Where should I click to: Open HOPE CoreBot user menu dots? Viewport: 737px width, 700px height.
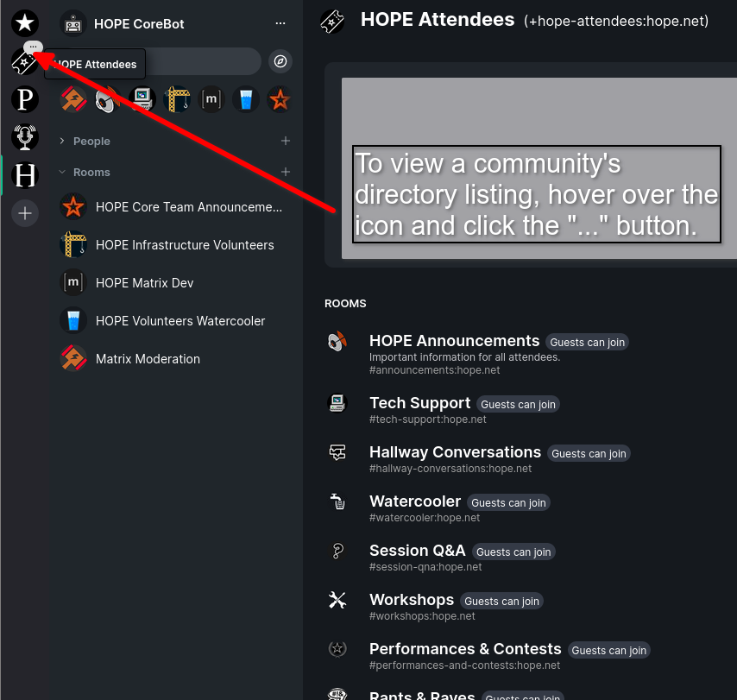coord(280,23)
